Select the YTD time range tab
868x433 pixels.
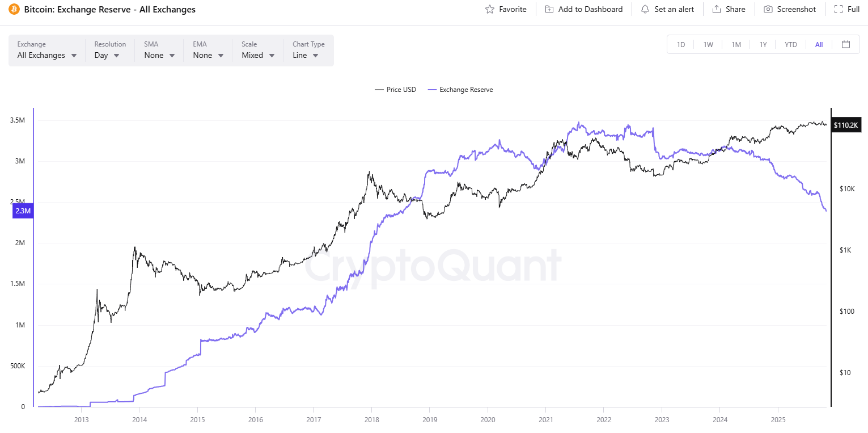click(790, 44)
